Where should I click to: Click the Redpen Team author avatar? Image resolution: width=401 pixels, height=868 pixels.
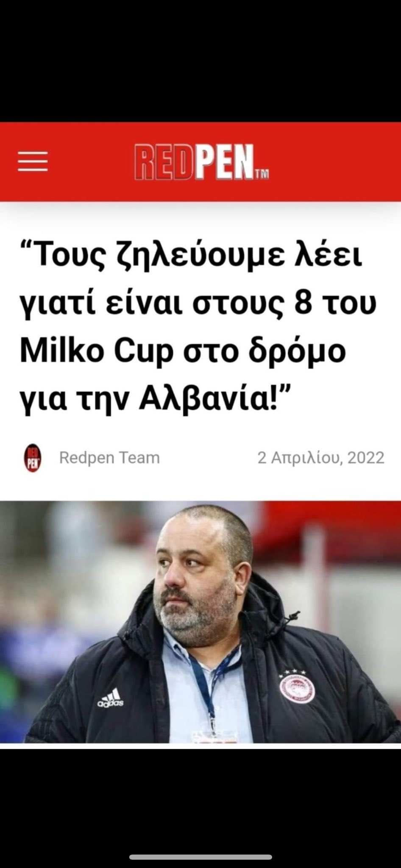coord(33,458)
